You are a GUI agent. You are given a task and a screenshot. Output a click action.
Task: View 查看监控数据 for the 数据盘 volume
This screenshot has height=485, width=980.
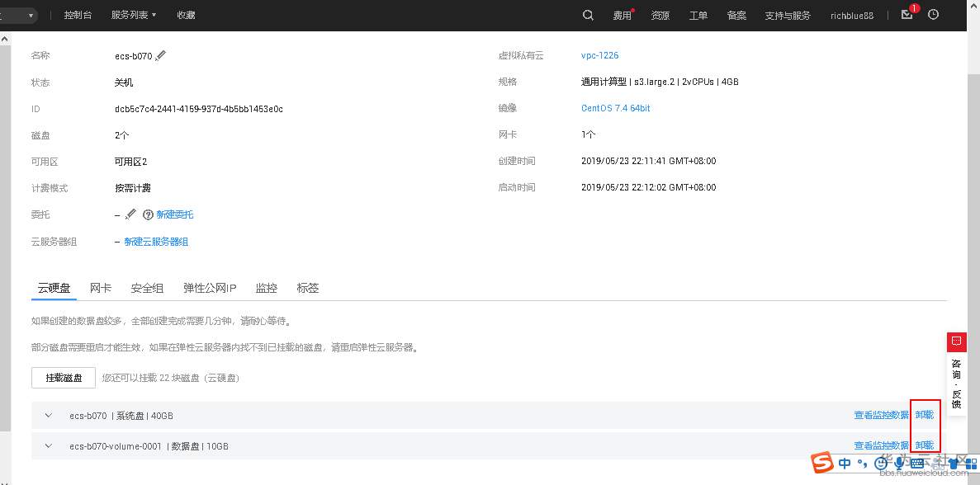coord(881,445)
